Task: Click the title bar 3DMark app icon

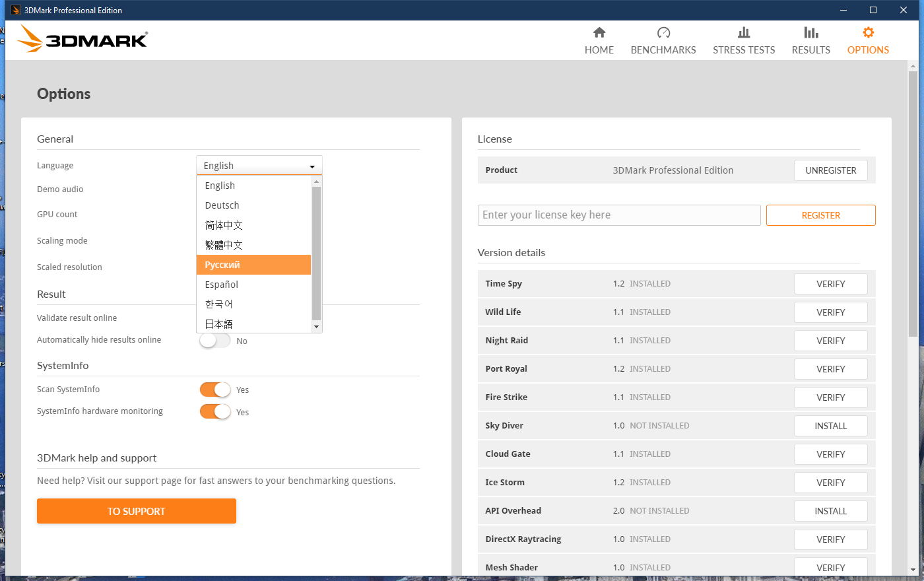Action: coord(15,10)
